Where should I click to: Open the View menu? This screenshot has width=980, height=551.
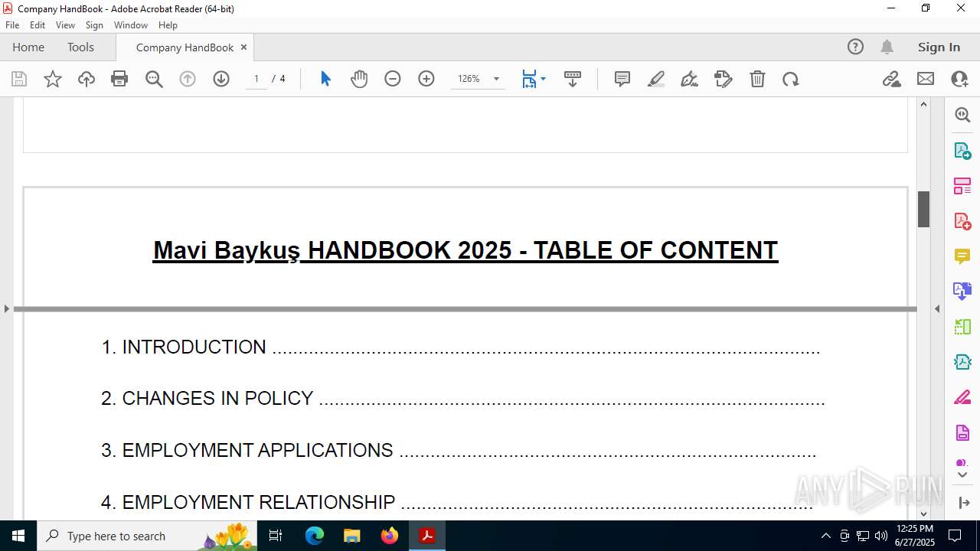point(66,25)
